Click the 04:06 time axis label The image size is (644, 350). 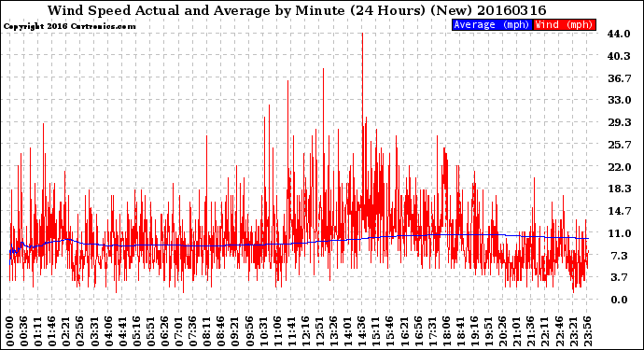(108, 331)
